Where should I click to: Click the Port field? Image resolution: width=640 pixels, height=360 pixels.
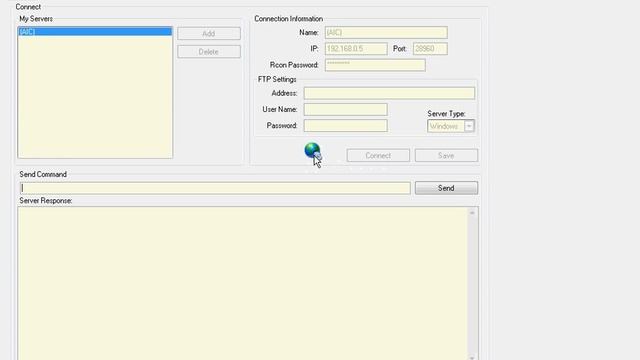coord(430,49)
